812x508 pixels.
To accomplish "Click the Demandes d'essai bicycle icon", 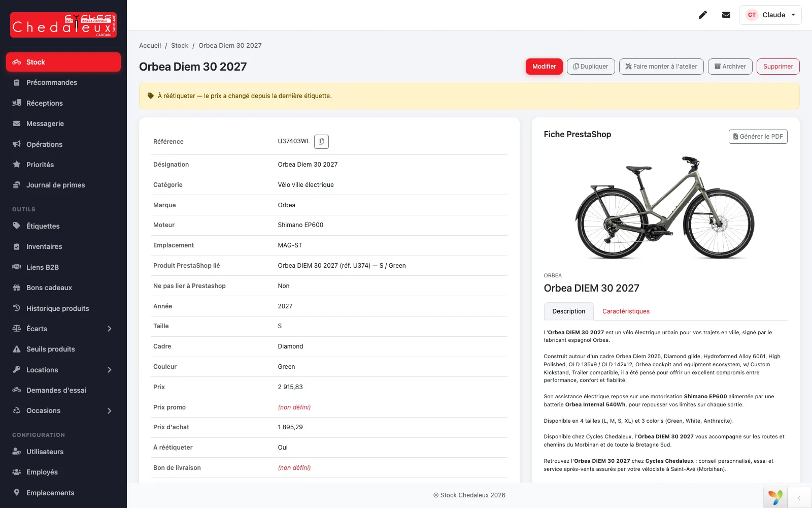I will coord(17,390).
